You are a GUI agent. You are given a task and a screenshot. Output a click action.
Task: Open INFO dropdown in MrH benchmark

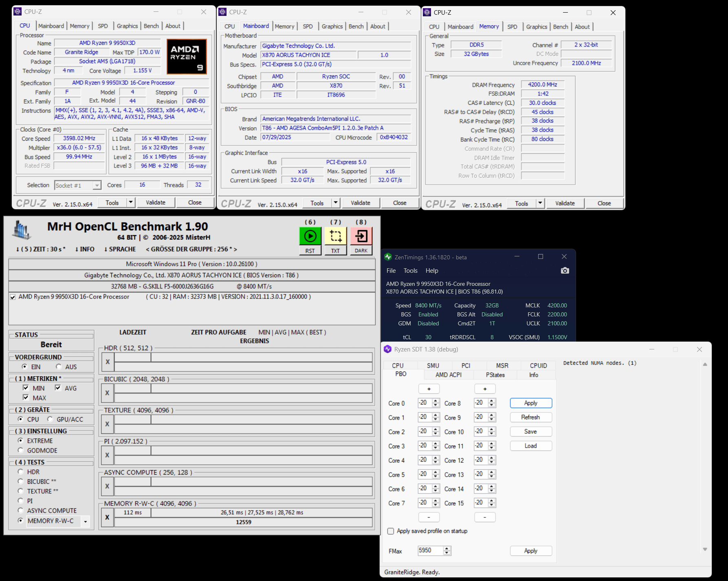(85, 249)
